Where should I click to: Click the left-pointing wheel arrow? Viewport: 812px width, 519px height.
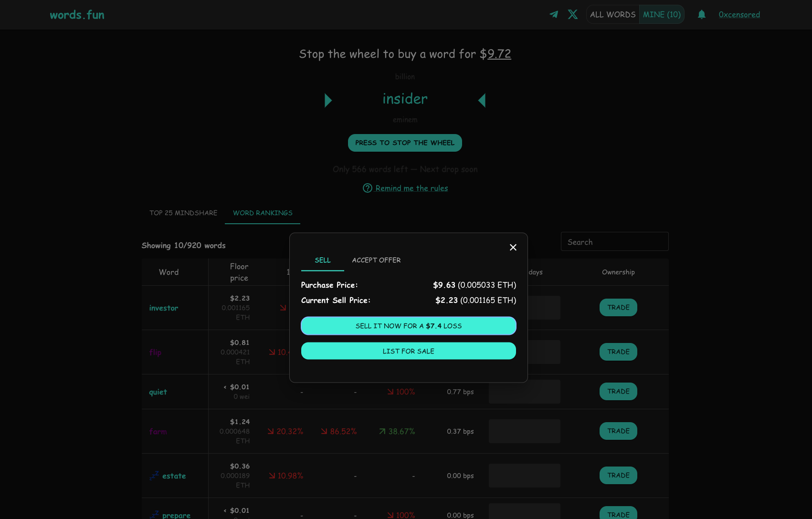pyautogui.click(x=482, y=100)
